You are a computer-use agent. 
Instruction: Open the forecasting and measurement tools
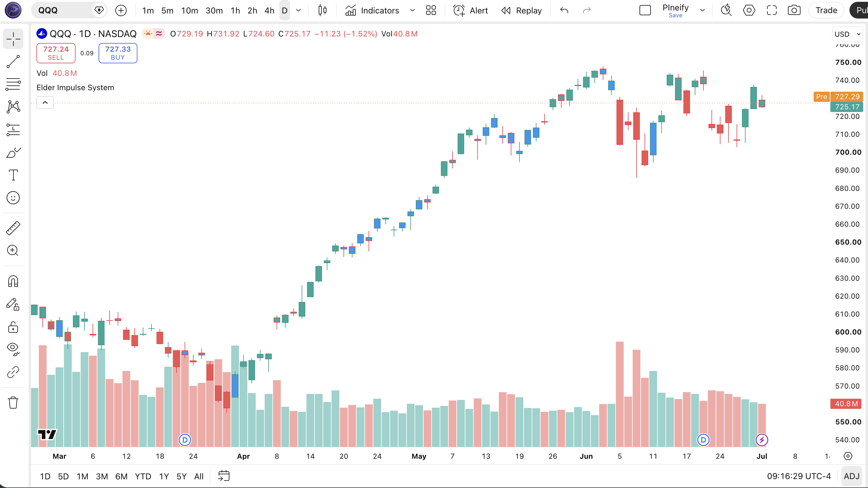click(13, 129)
